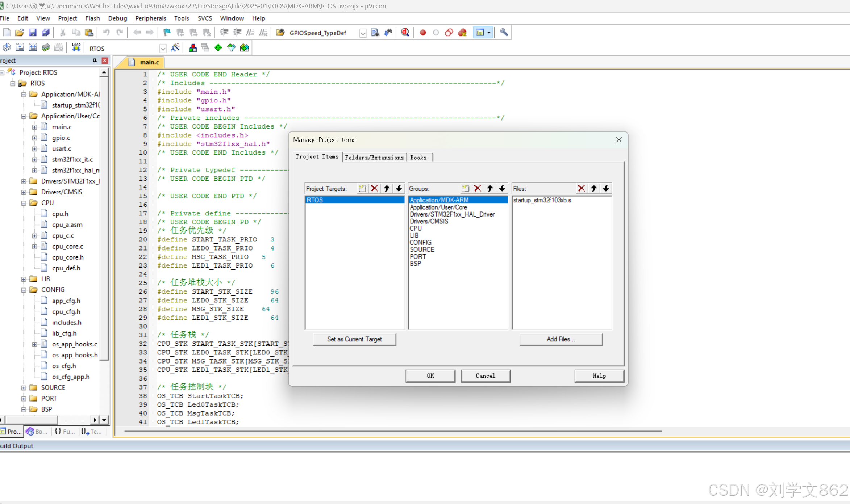This screenshot has height=504, width=850.
Task: Collapse the CONFIG folder in project tree
Action: tap(24, 290)
